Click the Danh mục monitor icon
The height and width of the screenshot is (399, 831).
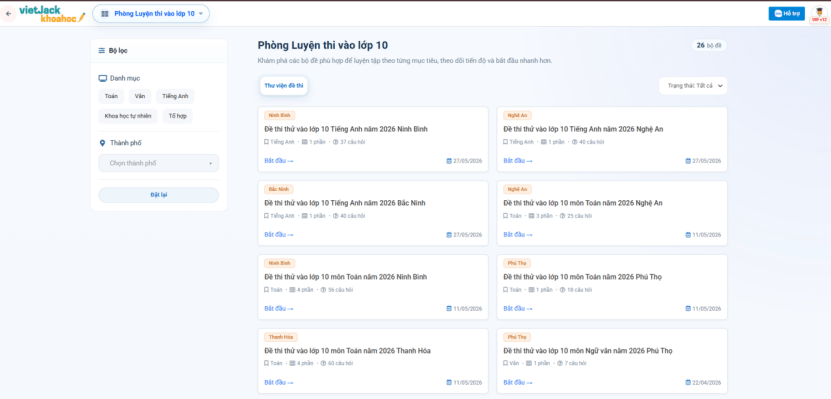(x=103, y=78)
